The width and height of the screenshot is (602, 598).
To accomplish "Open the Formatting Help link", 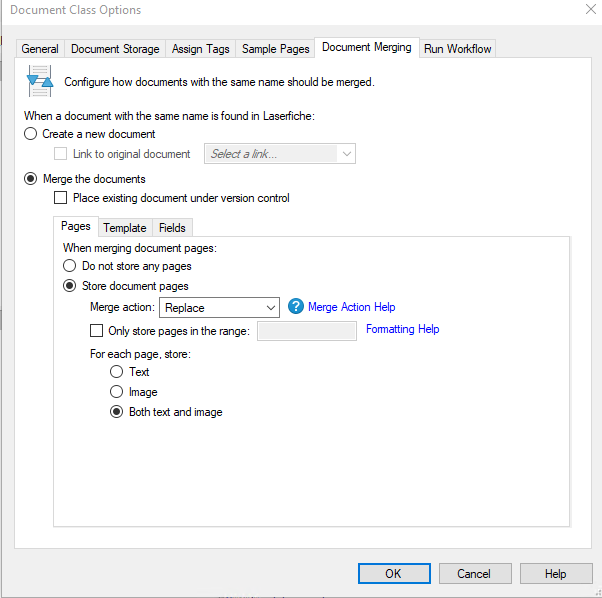I will point(402,329).
